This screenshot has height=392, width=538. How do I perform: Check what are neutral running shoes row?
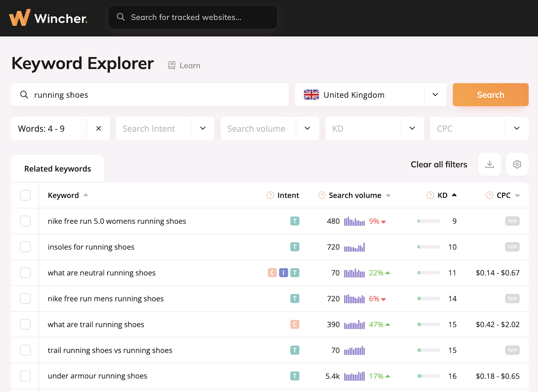[25, 273]
